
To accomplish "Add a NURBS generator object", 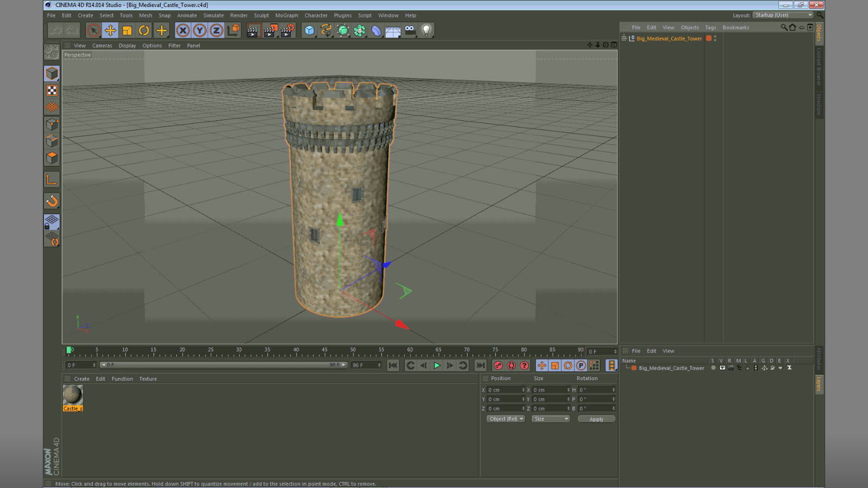I will click(343, 30).
